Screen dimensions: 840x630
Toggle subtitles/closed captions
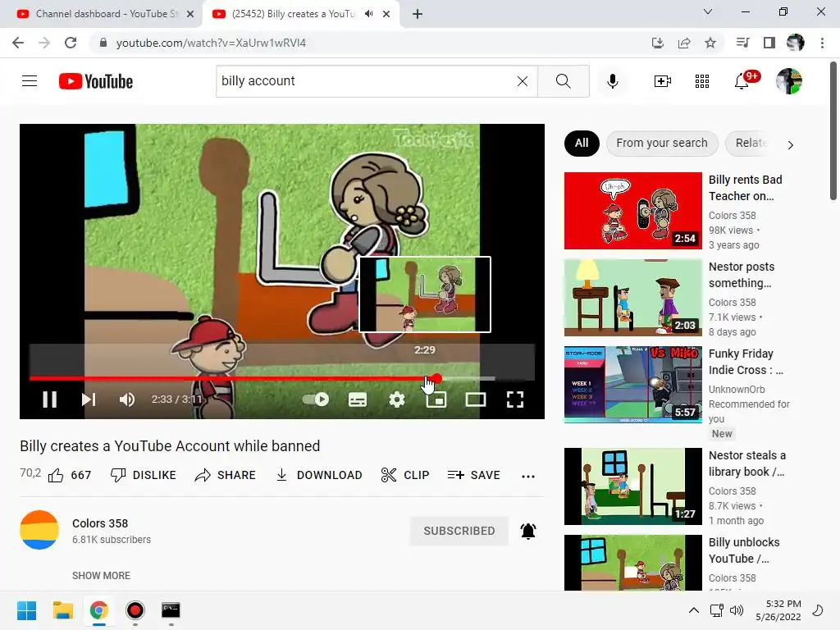[358, 399]
